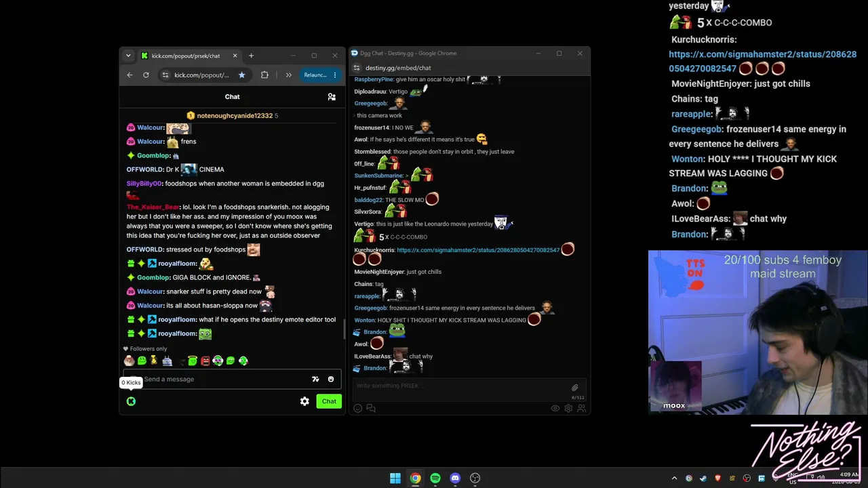Reload the Kick chat page
This screenshot has width=868, height=488.
point(146,75)
